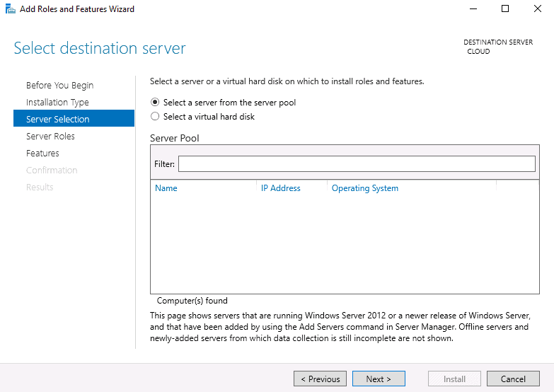Minimize the wizard window
This screenshot has height=392, width=554.
coord(473,8)
